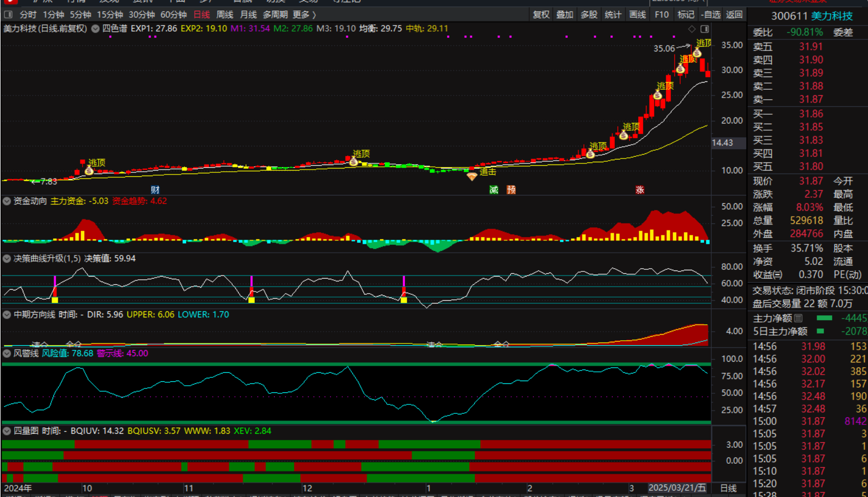
Task: Open F10 company information
Action: 661,14
